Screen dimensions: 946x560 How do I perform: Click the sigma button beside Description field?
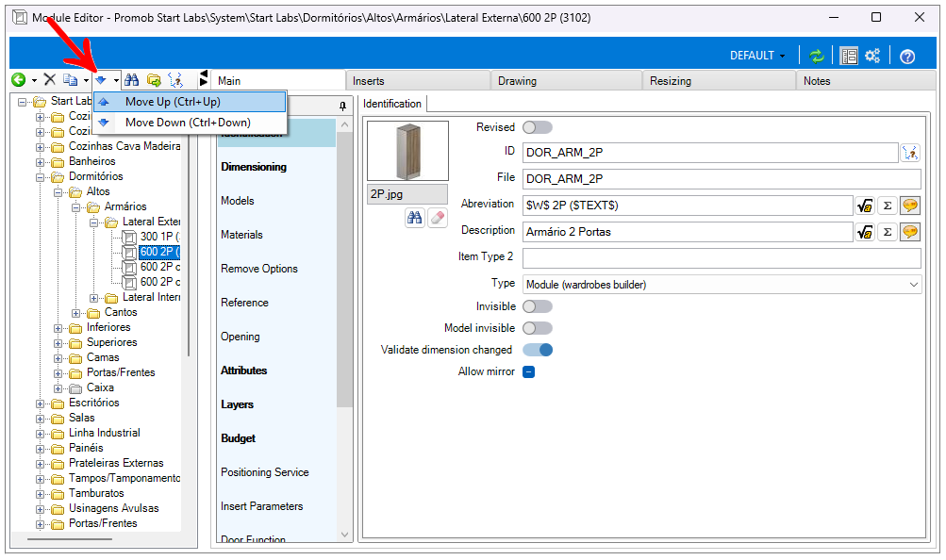click(x=887, y=231)
